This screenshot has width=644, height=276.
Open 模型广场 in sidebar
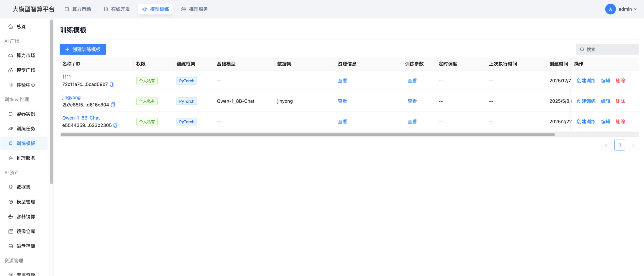[26, 70]
